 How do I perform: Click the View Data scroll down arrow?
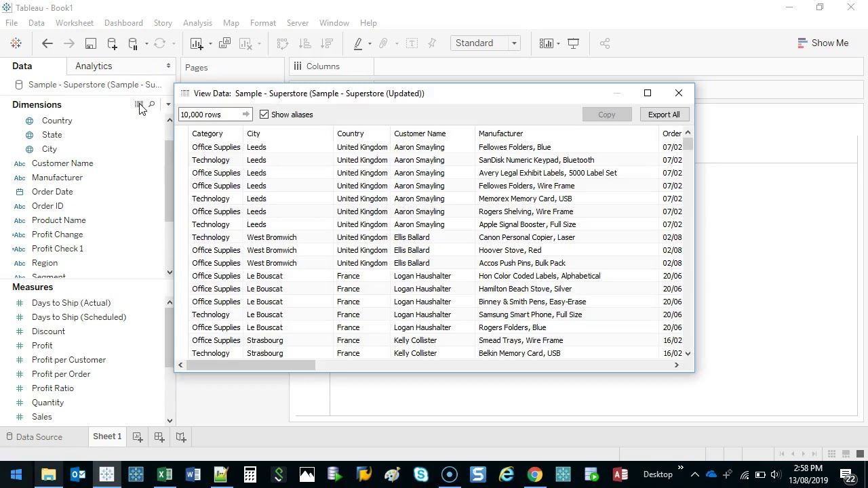[x=688, y=353]
